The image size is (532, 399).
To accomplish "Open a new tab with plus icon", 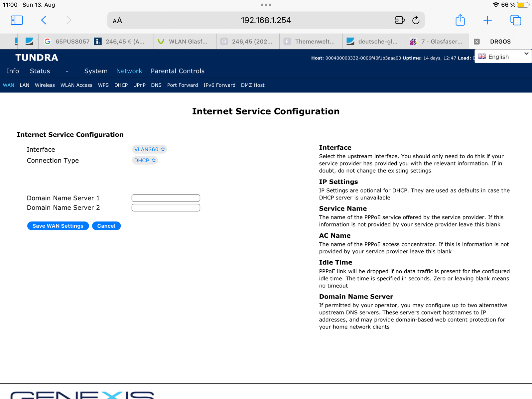I will tap(487, 20).
